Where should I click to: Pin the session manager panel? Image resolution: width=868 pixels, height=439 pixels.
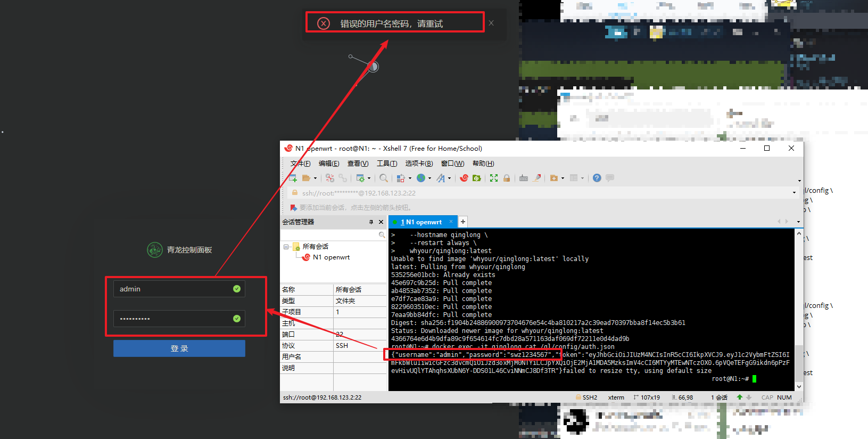[371, 222]
